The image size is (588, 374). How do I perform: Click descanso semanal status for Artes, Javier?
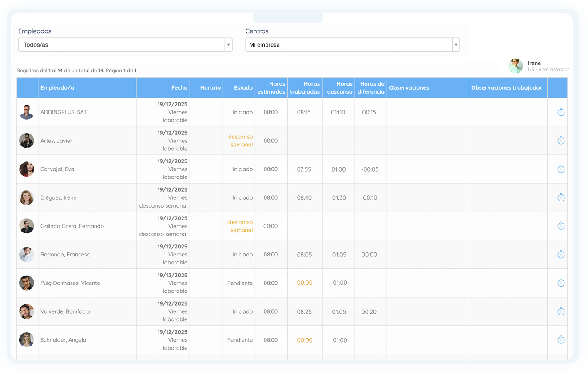[x=240, y=141]
